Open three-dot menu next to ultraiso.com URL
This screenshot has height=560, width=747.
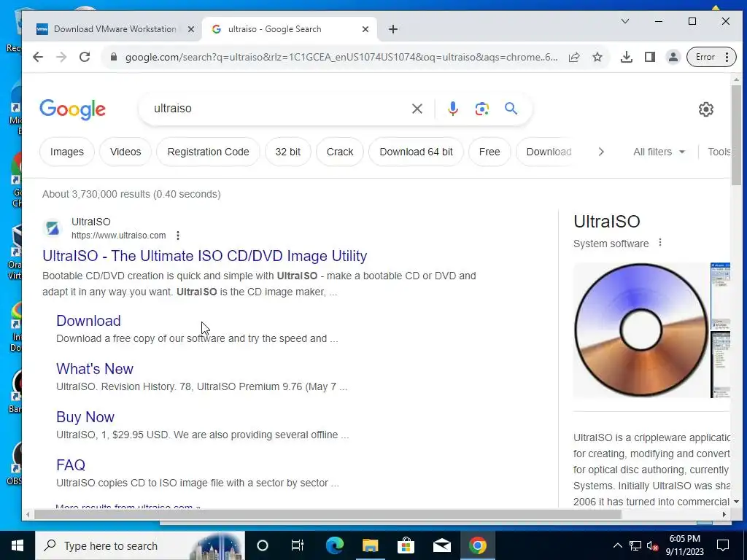(x=178, y=236)
